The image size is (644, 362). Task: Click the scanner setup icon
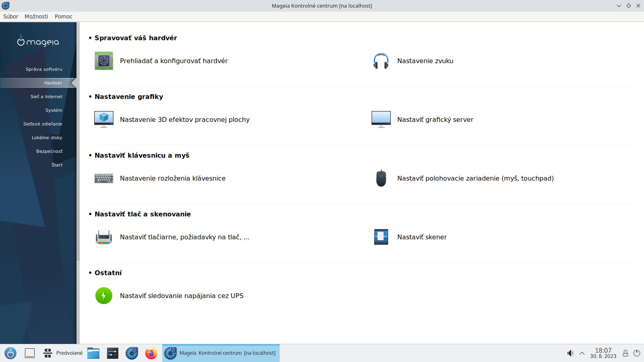pyautogui.click(x=381, y=237)
